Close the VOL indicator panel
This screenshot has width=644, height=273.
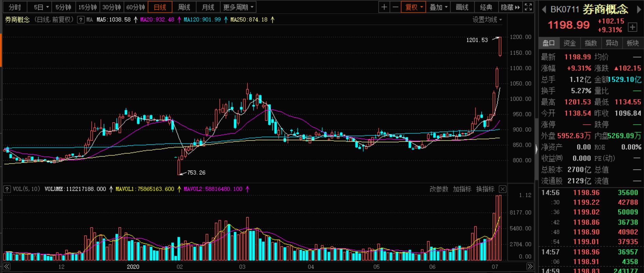[503, 189]
